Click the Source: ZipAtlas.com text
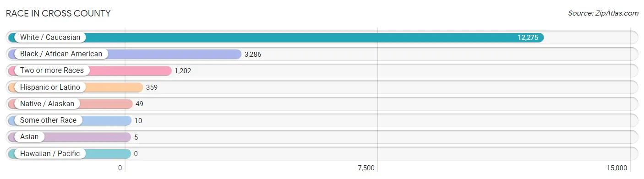This screenshot has height=179, width=644. pyautogui.click(x=603, y=13)
